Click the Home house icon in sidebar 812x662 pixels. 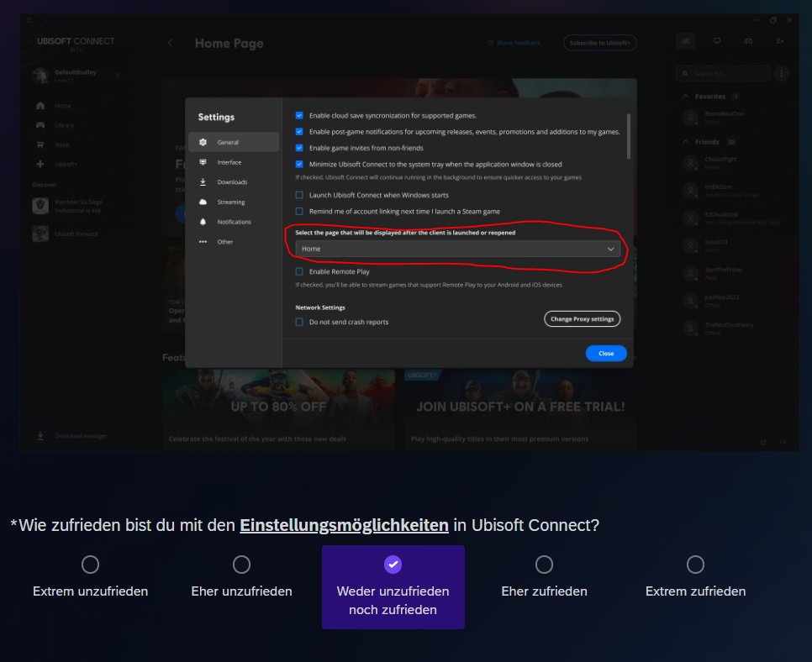coord(40,106)
